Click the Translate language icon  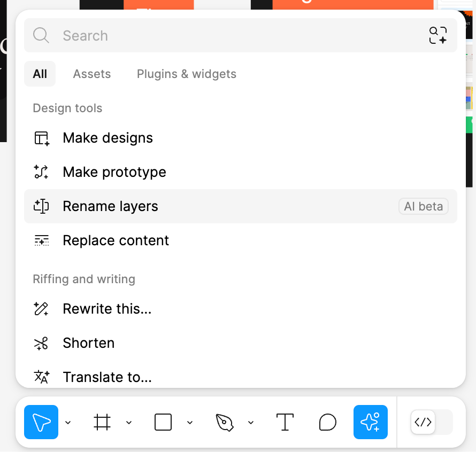(x=41, y=377)
